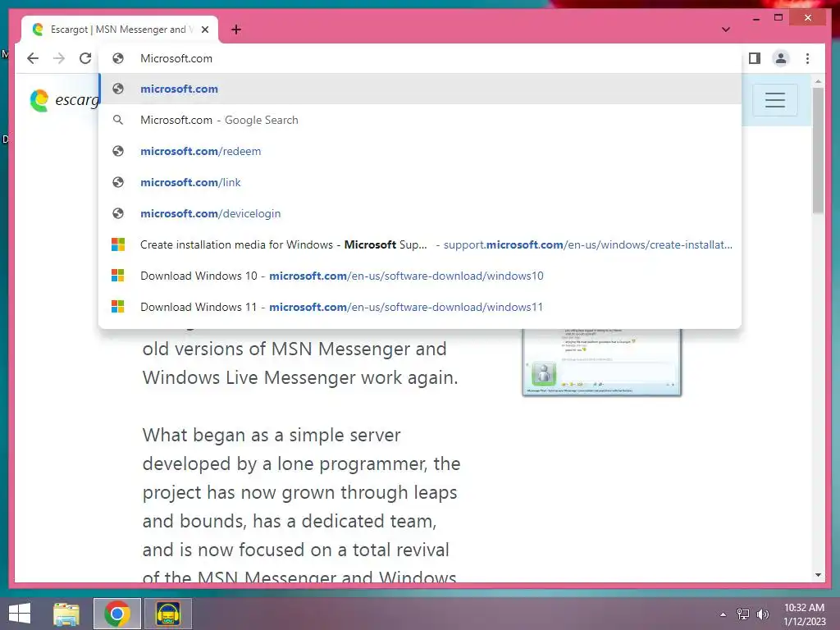The height and width of the screenshot is (630, 840).
Task: Open the Download Windows 11 suggestion
Action: 421,307
